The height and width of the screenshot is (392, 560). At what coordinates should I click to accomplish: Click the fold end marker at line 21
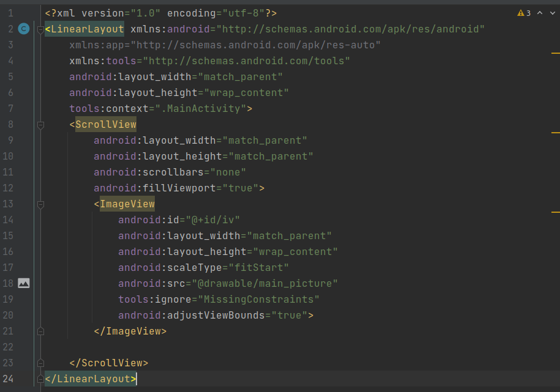coord(41,331)
